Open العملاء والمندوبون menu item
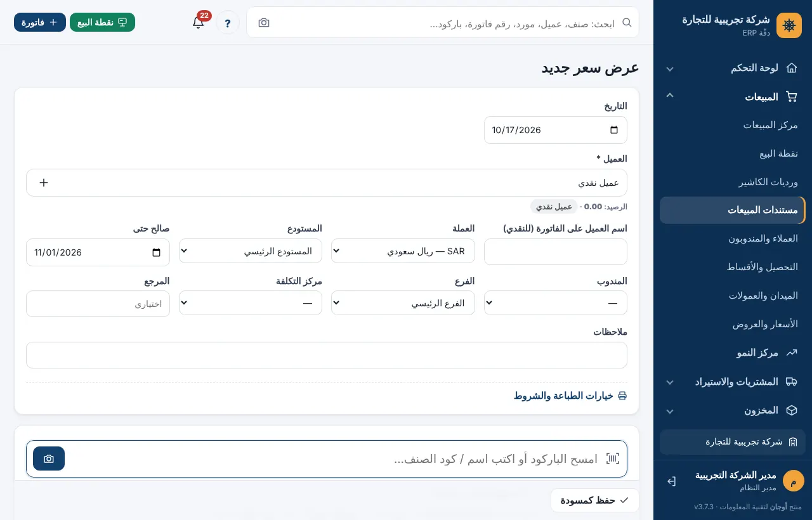812x520 pixels. pyautogui.click(x=733, y=238)
